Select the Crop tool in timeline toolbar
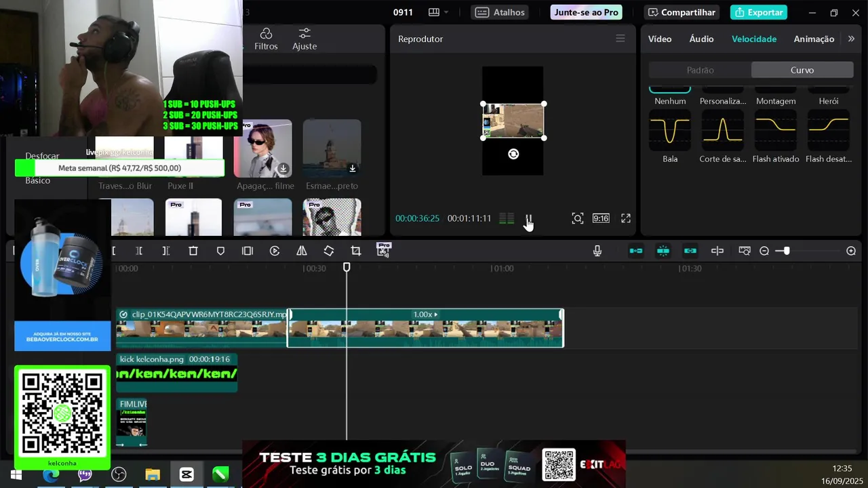 [356, 251]
